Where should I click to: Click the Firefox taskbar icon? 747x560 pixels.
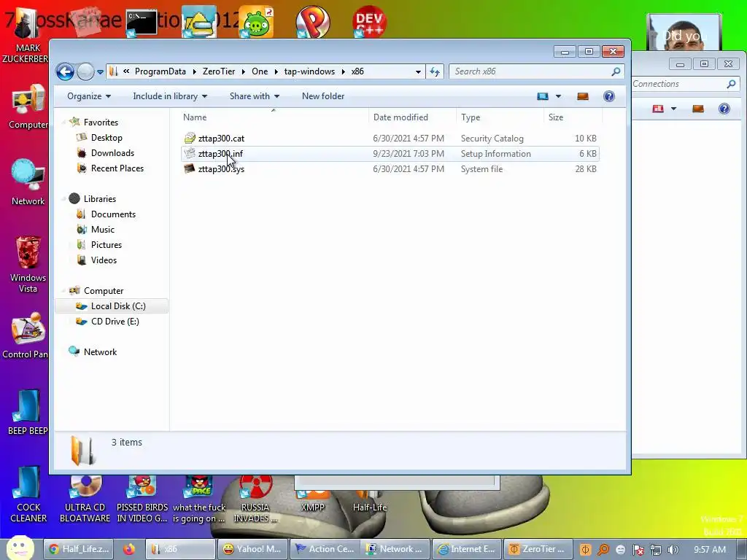[x=128, y=549]
